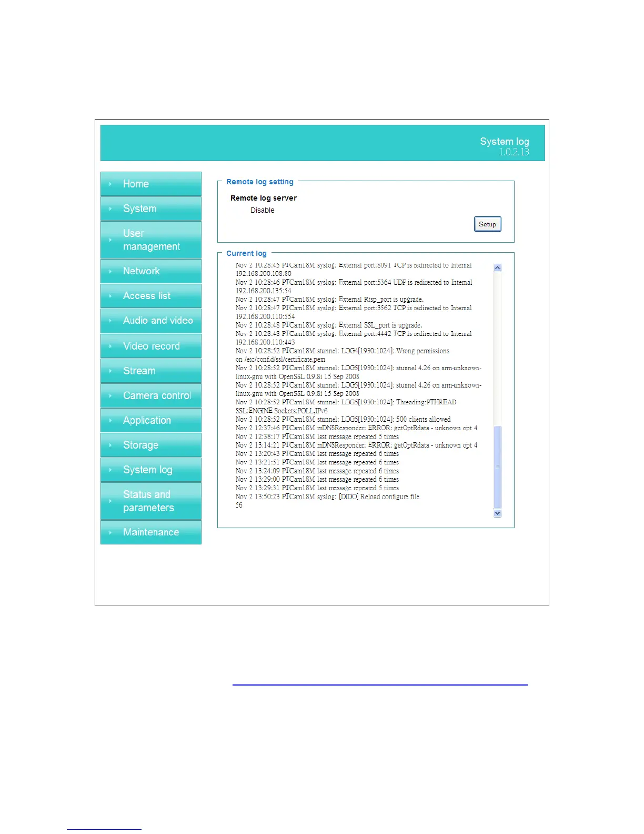644x834 pixels.
Task: Click the arrow icon beside Storage
Action: click(x=110, y=445)
